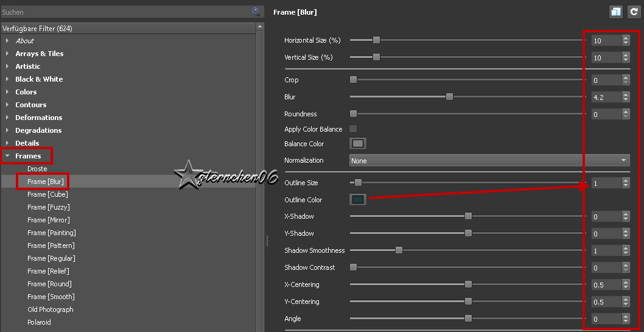Viewport: 644px width, 332px height.
Task: Open the Normalization dropdown
Action: pos(489,160)
